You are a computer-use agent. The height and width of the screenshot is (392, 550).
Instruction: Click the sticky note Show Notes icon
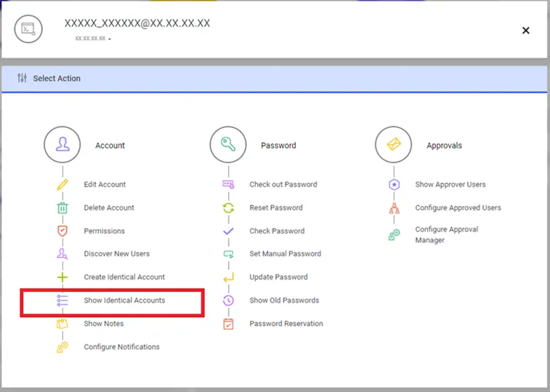[62, 324]
